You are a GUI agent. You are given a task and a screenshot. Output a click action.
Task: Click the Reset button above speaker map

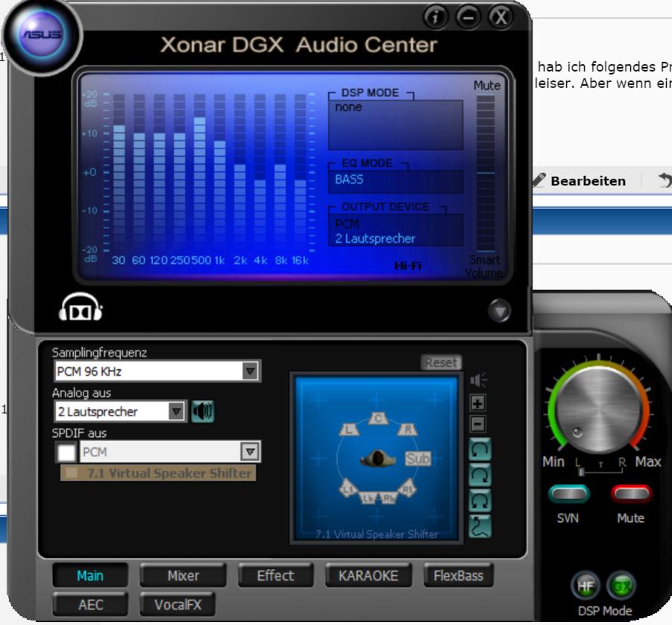tap(441, 362)
